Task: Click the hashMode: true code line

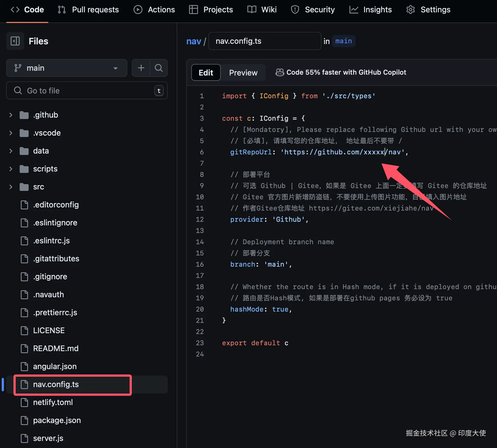Action: click(x=261, y=309)
